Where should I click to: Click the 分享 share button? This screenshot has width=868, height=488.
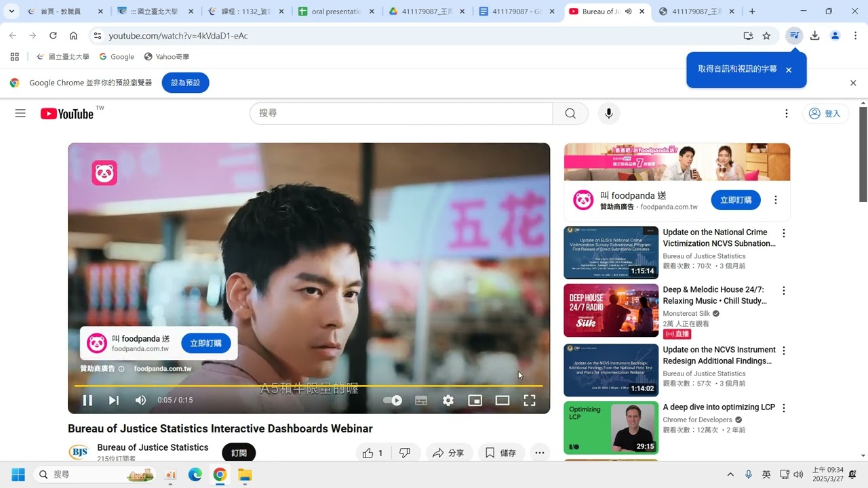pos(448,453)
